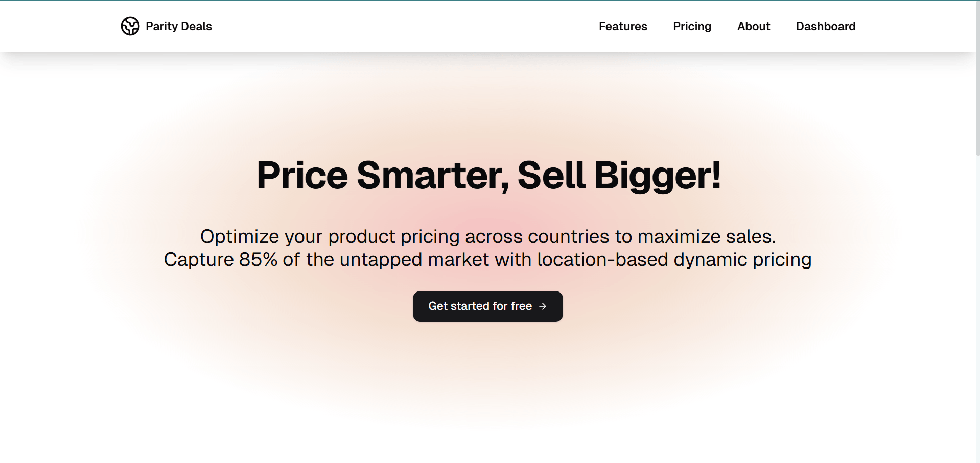The image size is (980, 463).
Task: Click the page's vertical scrollbar thumb
Action: (x=977, y=77)
